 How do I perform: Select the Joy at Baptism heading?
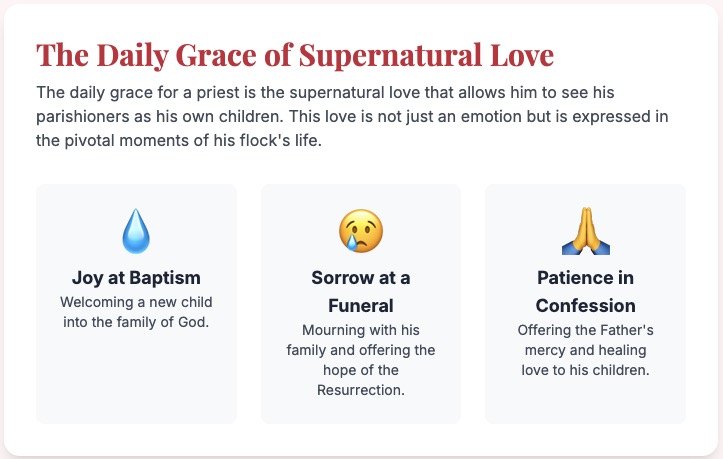click(136, 277)
